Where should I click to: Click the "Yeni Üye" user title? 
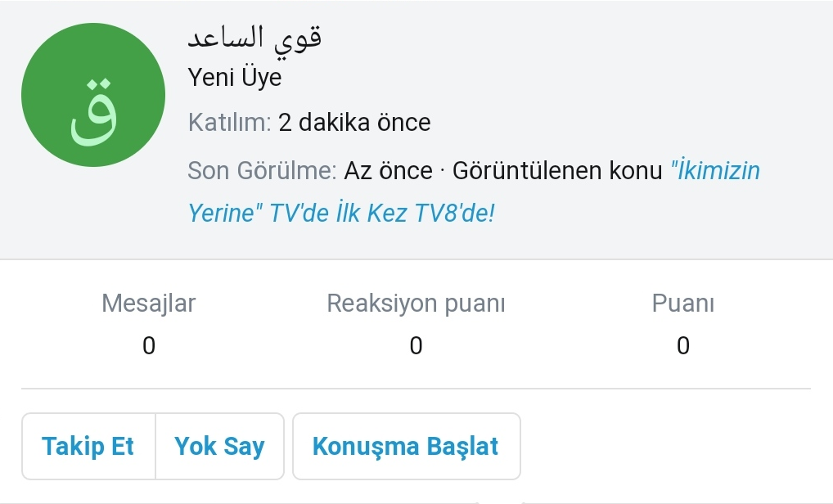[x=234, y=78]
